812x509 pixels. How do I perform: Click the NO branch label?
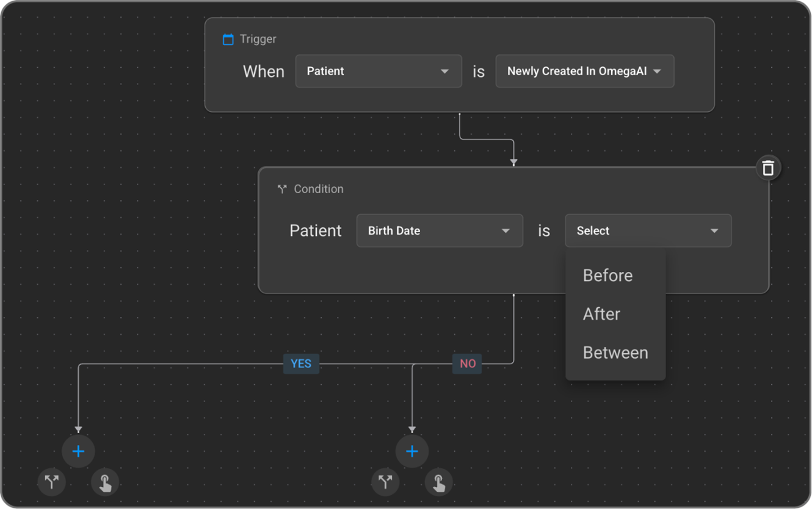coord(468,364)
